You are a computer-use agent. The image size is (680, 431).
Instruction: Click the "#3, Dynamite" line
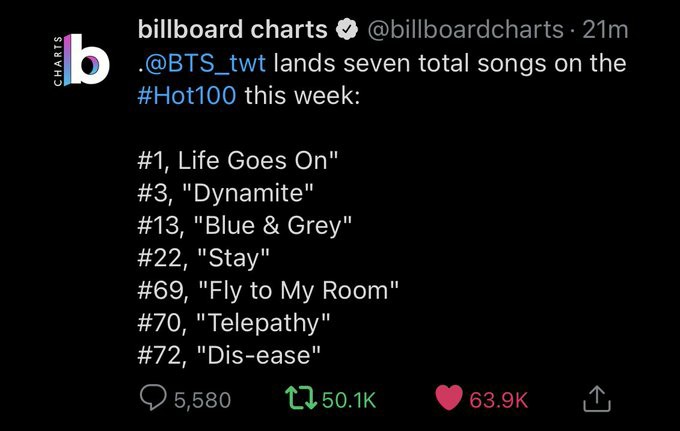233,193
